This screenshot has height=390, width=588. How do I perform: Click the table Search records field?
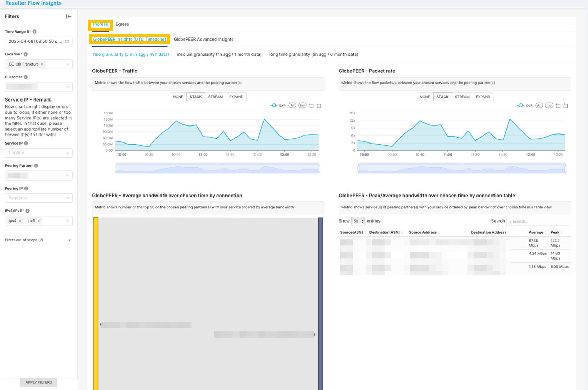pos(538,221)
